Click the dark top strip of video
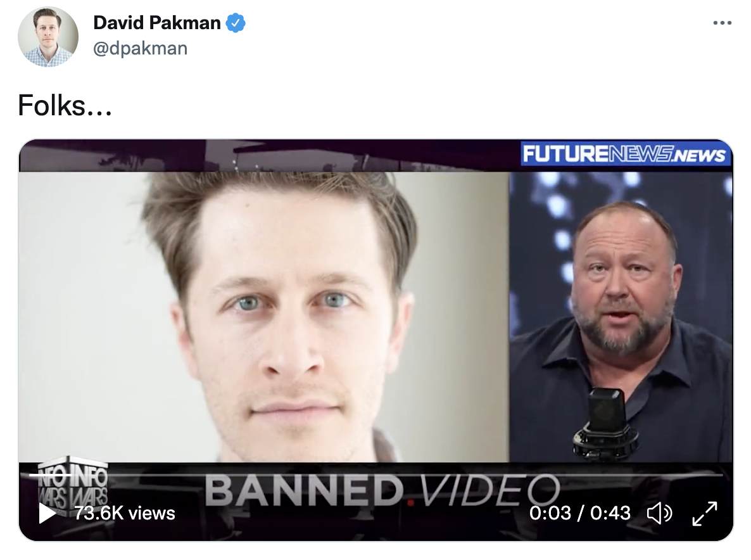Image resolution: width=751 pixels, height=560 pixels. tap(269, 156)
